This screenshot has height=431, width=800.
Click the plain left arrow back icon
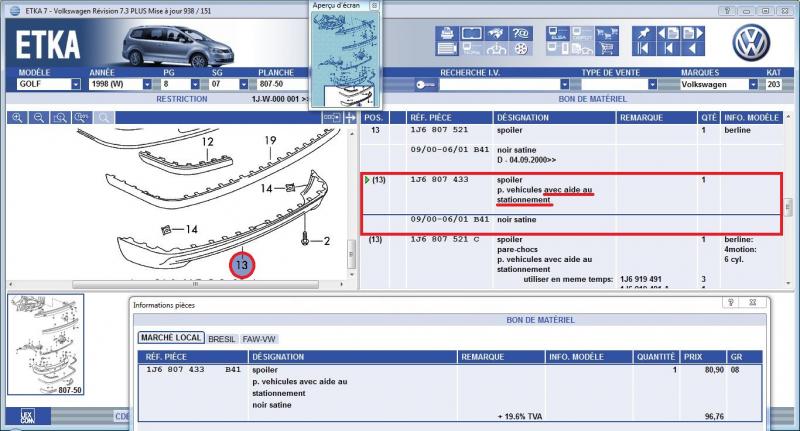tap(693, 49)
